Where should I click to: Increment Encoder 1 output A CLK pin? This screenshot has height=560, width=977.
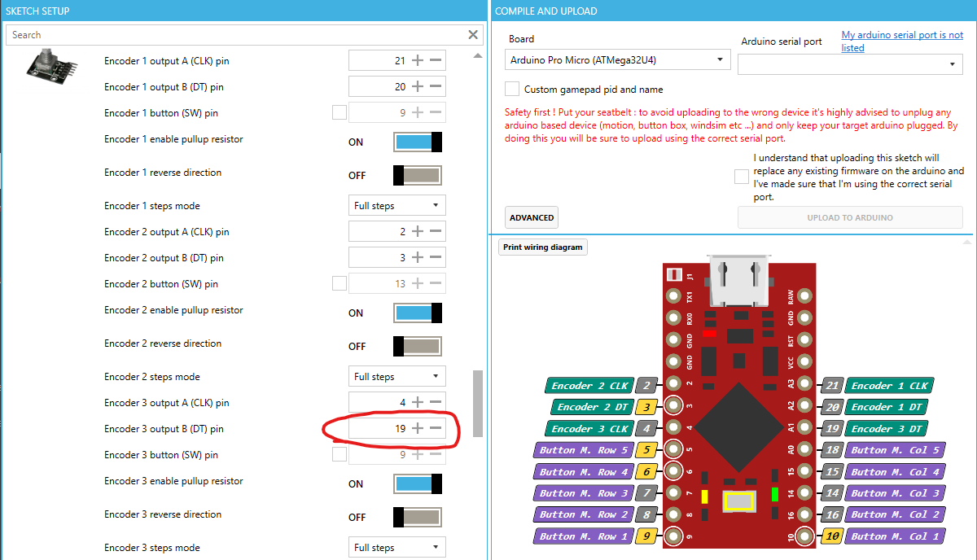[418, 60]
